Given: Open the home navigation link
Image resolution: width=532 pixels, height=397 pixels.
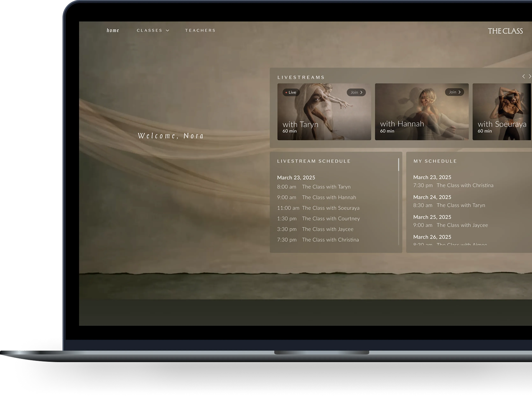Looking at the screenshot, I should pyautogui.click(x=113, y=30).
